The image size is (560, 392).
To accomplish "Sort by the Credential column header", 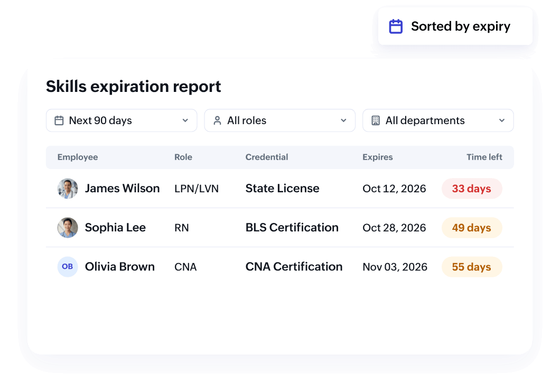I will click(x=266, y=157).
